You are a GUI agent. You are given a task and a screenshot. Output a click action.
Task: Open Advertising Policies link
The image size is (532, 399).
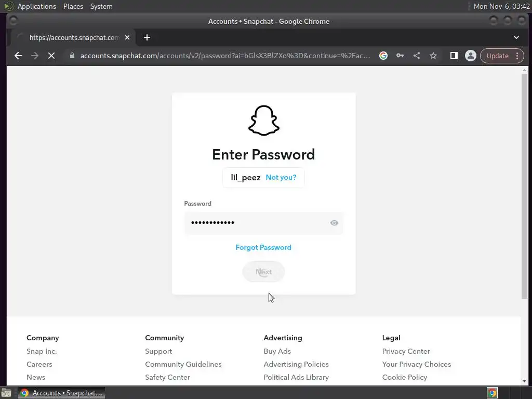(296, 364)
